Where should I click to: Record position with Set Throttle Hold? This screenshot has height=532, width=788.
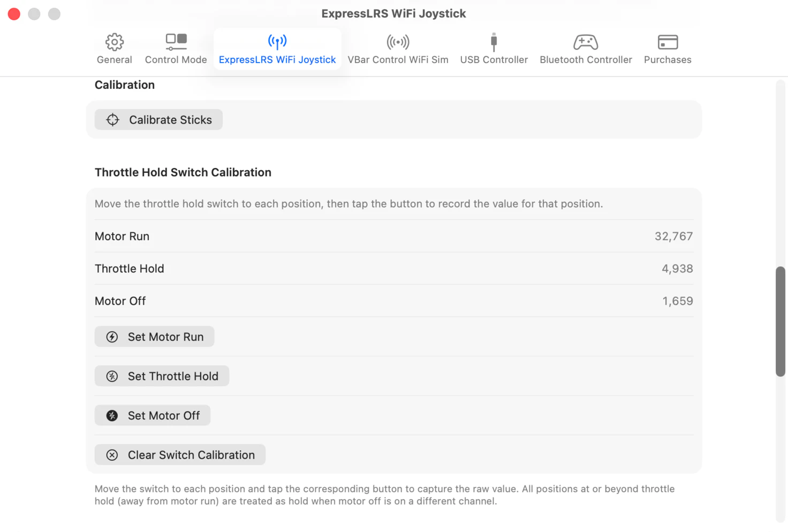pyautogui.click(x=162, y=376)
